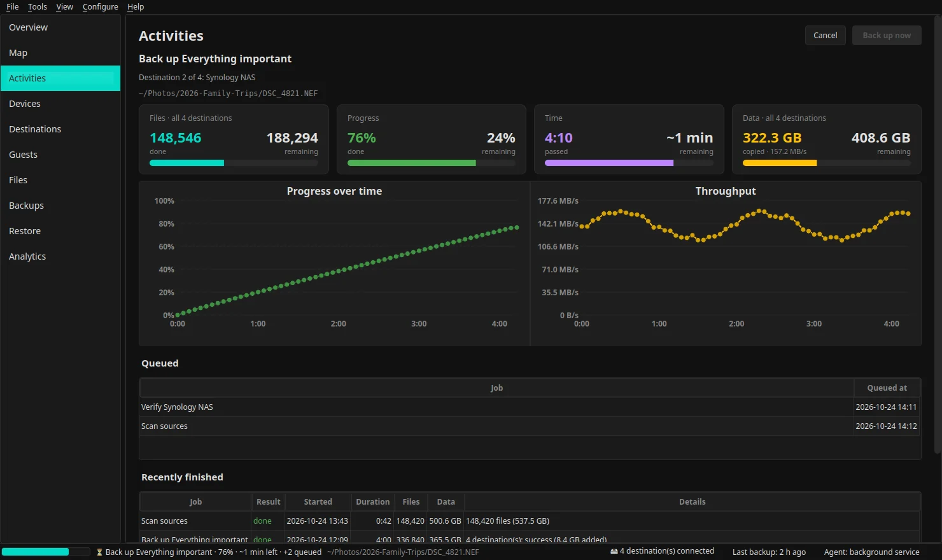Go to the Restore page
The image size is (942, 560).
(60, 231)
